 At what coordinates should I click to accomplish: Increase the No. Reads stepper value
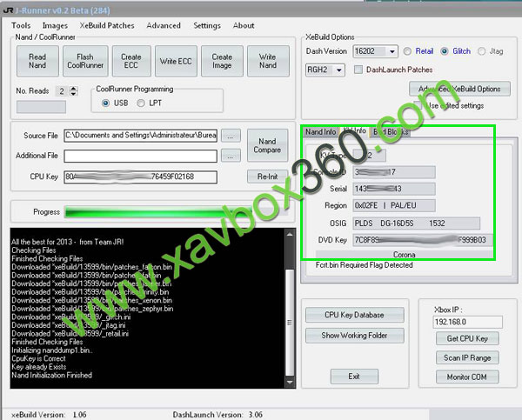pos(74,89)
